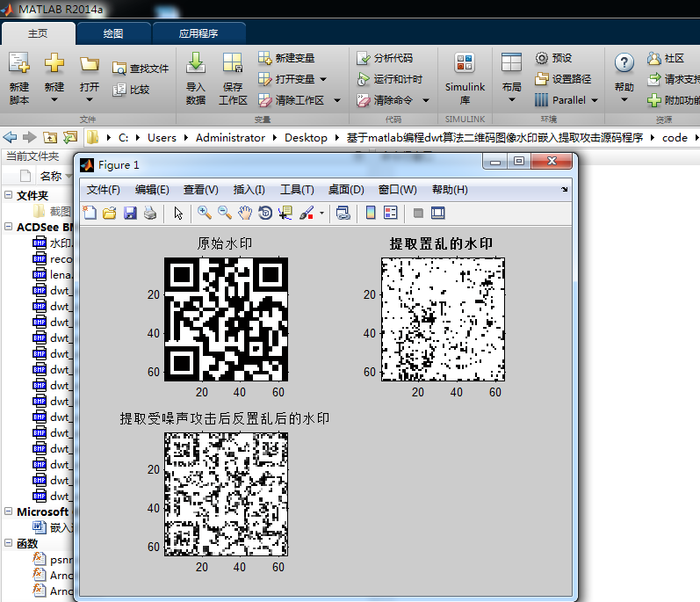Viewport: 700px width, 602px height.
Task: Click the Forward navigation arrow
Action: tap(30, 137)
